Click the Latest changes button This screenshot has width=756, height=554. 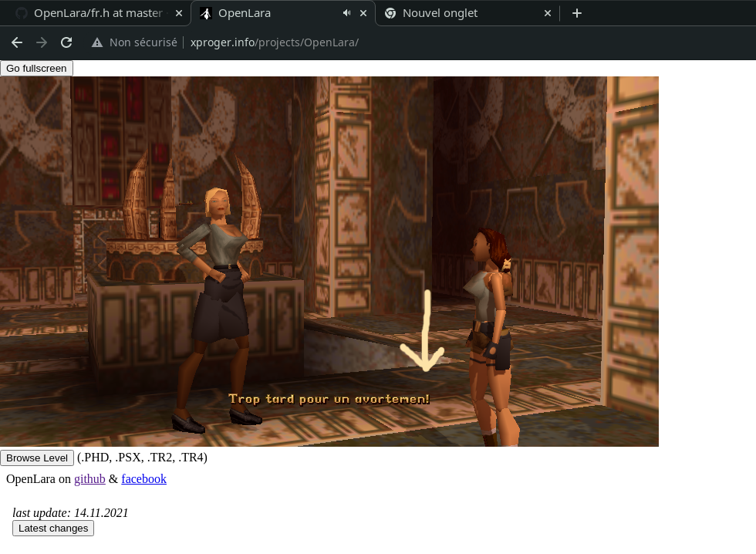click(x=53, y=529)
